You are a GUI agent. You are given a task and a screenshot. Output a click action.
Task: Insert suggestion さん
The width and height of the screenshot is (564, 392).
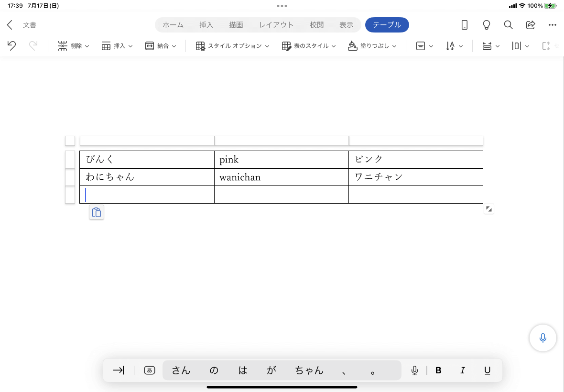click(181, 370)
